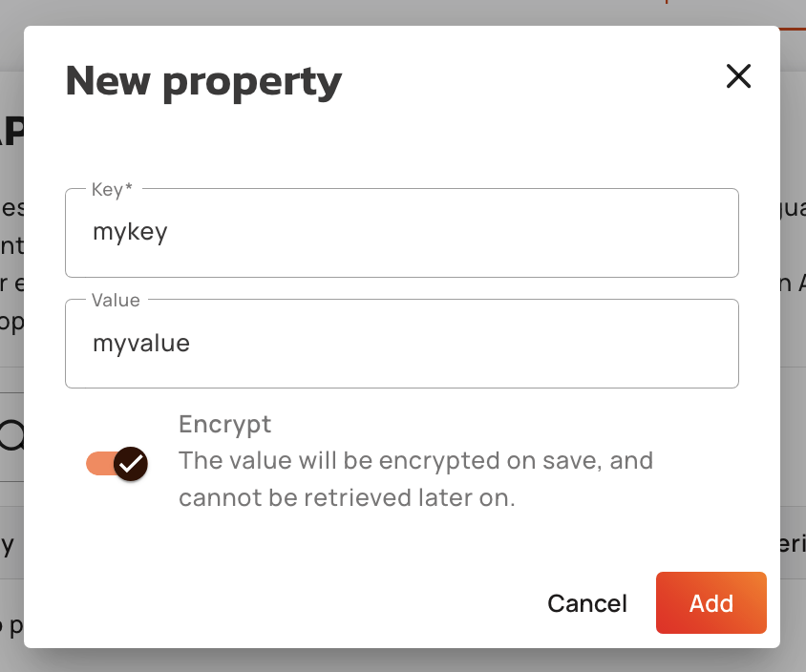Add the new property

(x=711, y=603)
